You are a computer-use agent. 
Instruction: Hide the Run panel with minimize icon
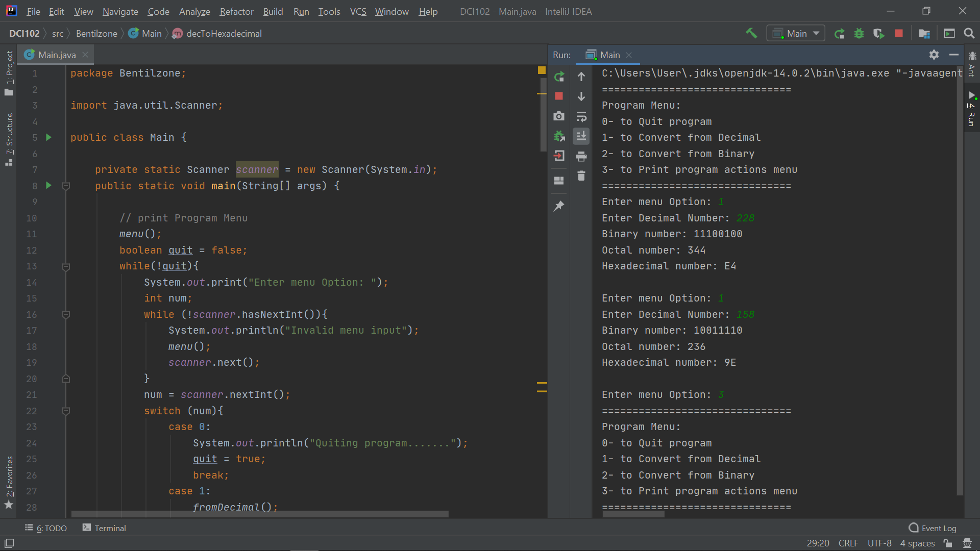click(954, 55)
